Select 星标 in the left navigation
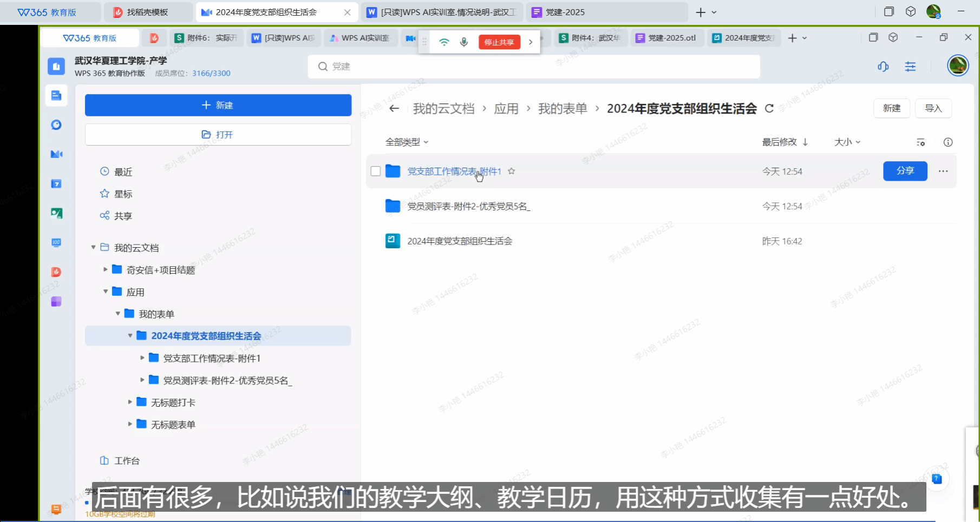Screen dimensions: 980x522 (123, 194)
